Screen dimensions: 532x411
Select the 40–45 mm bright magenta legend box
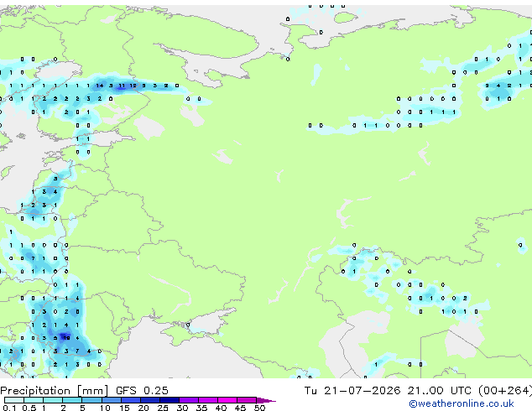coord(227,400)
